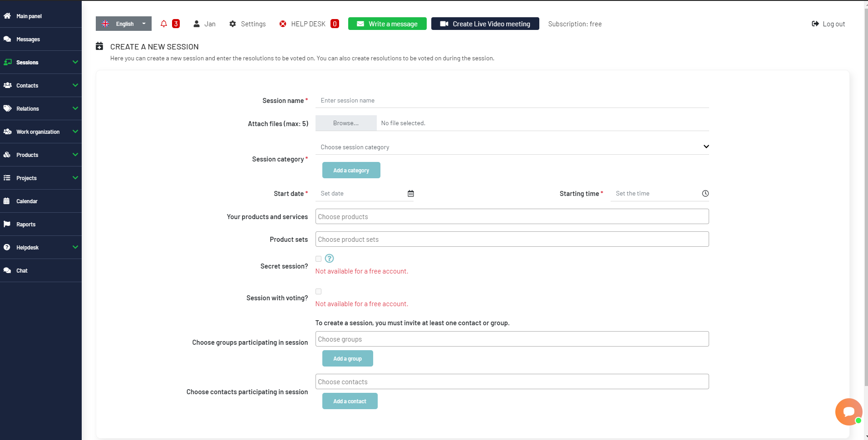Tick the Secret session checkbox
The image size is (868, 440).
(318, 259)
